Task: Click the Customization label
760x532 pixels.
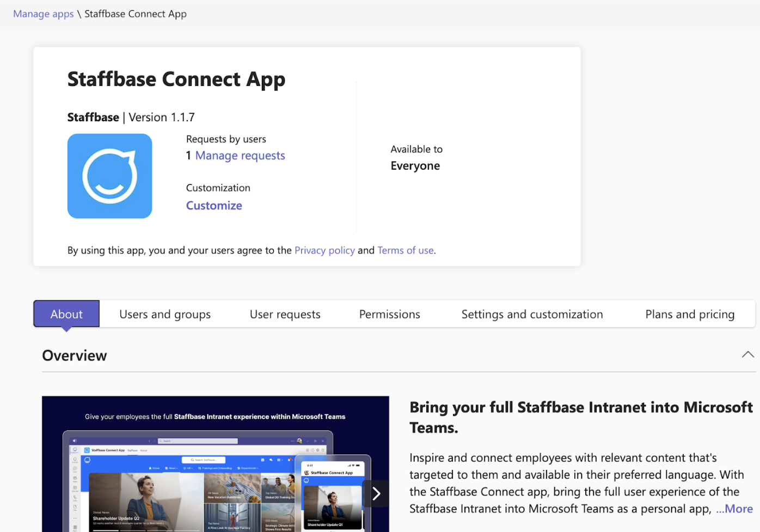Action: [x=218, y=188]
